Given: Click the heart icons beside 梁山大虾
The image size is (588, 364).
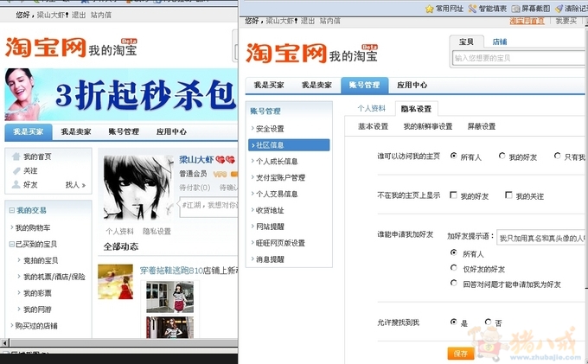Looking at the screenshot, I should point(226,160).
